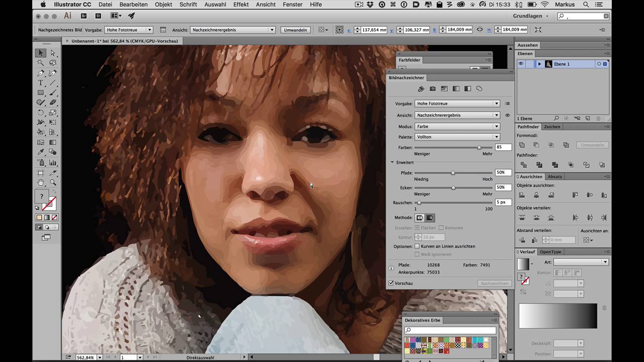Screen dimensions: 644x362
Task: Select the abutting Methode button
Action: pyautogui.click(x=419, y=218)
